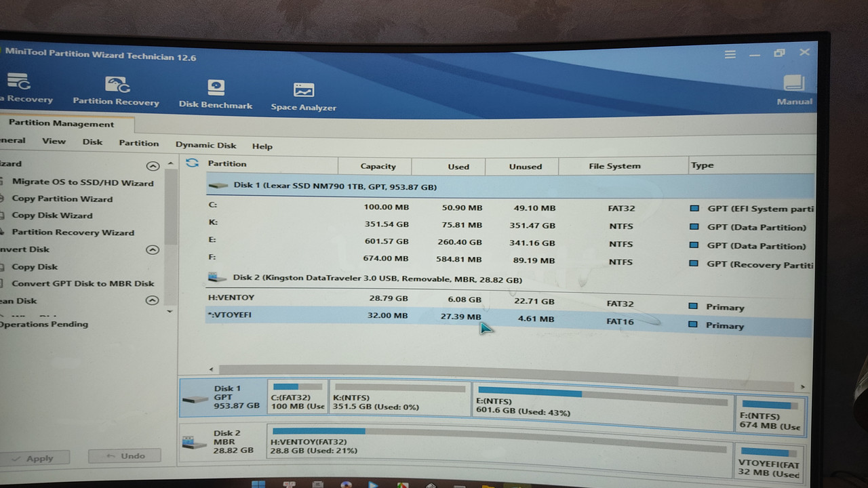Screen dimensions: 868x488
Task: Choose Convert GPT Disk to MBR Disk
Action: (83, 284)
